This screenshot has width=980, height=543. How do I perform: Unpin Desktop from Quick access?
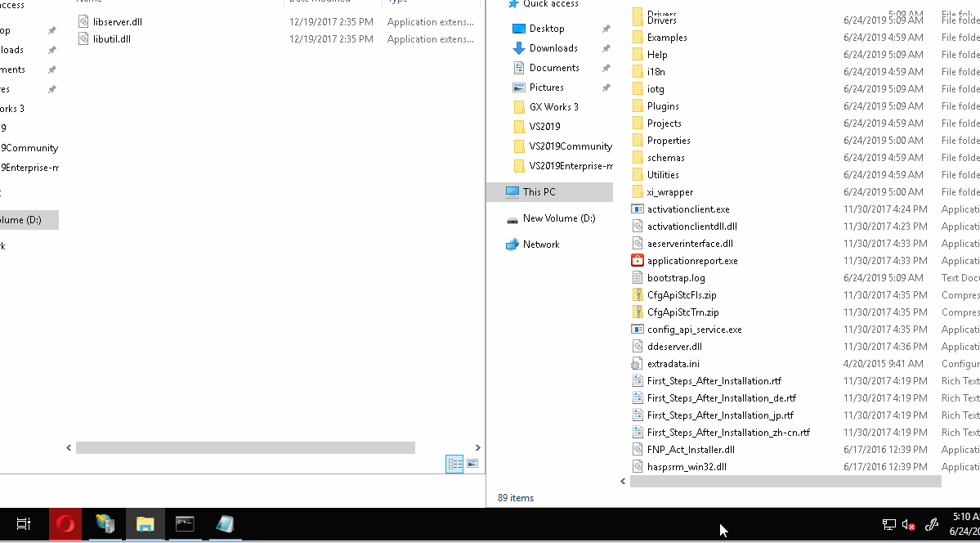(x=605, y=28)
